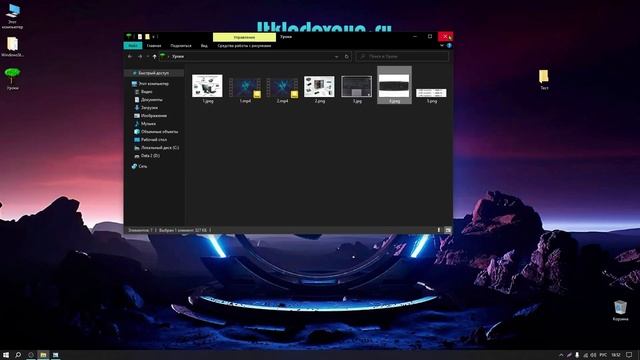Click Уроки in the address bar path

pyautogui.click(x=178, y=57)
